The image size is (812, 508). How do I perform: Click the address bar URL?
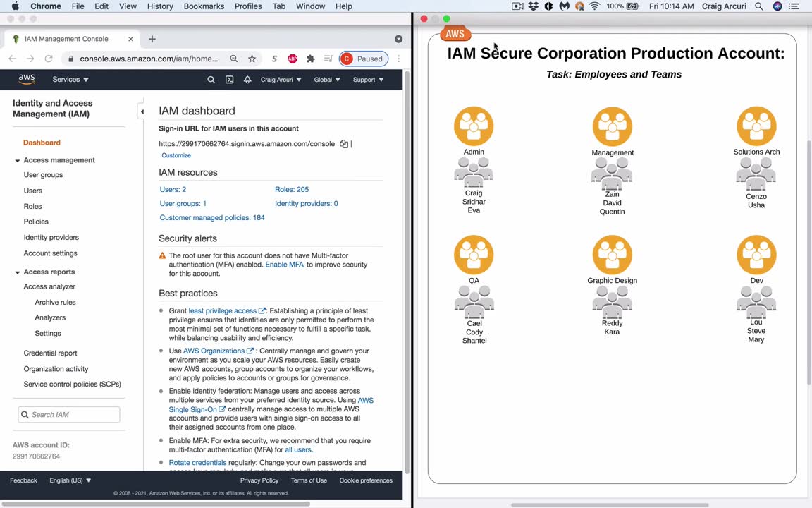point(149,59)
